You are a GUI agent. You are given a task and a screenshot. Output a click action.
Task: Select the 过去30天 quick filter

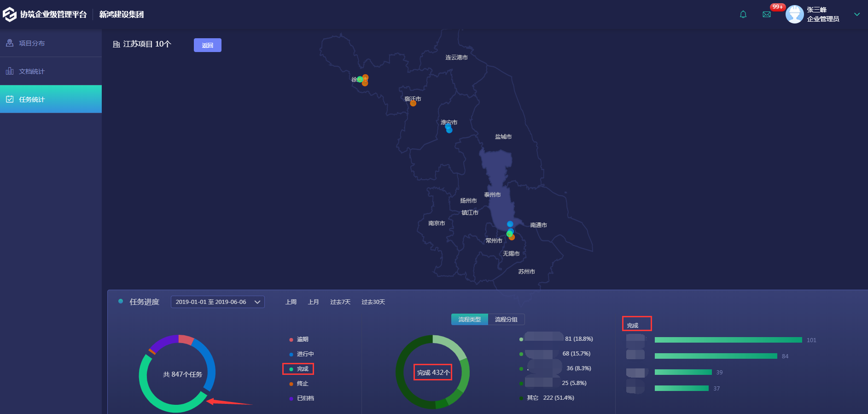(x=373, y=302)
